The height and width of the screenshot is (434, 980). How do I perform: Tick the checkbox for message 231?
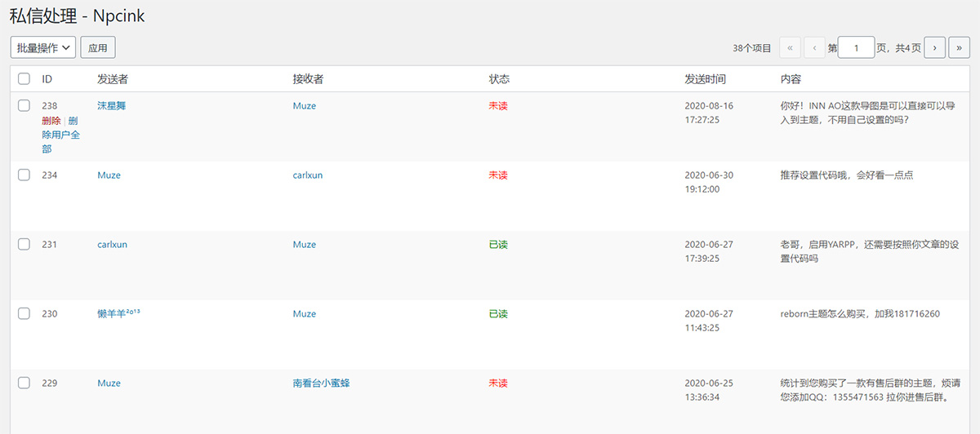24,245
